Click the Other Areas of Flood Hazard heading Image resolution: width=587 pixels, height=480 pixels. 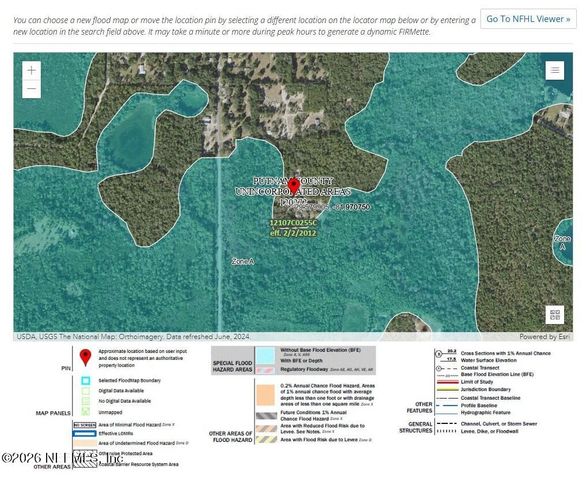pos(231,437)
